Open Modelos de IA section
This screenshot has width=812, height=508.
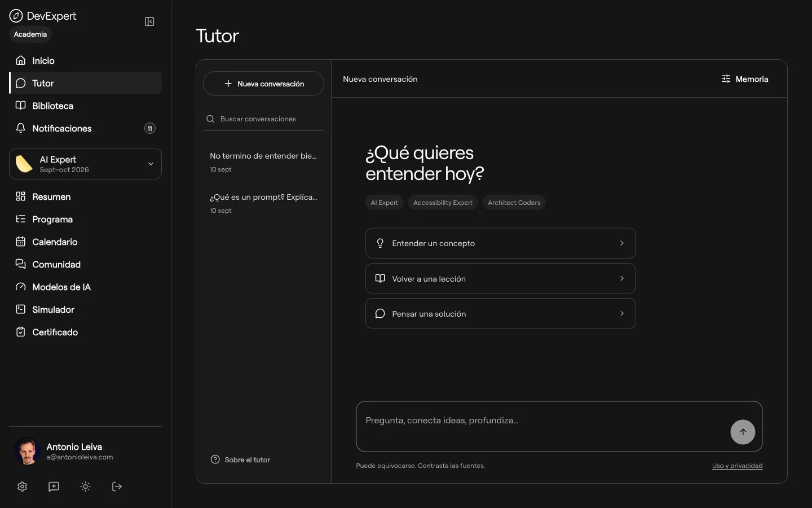[86, 287]
